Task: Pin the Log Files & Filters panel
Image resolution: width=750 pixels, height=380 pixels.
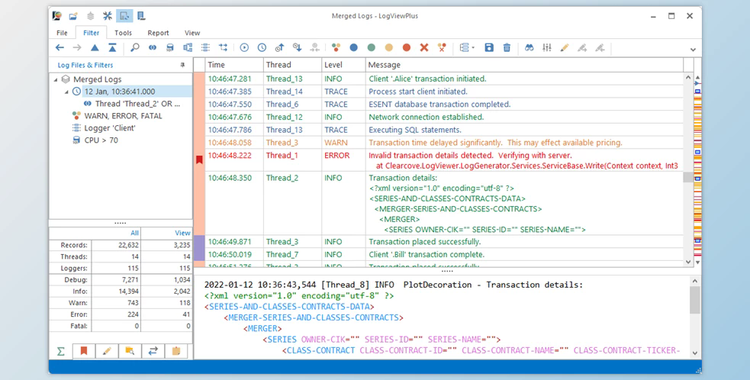Action: [182, 65]
